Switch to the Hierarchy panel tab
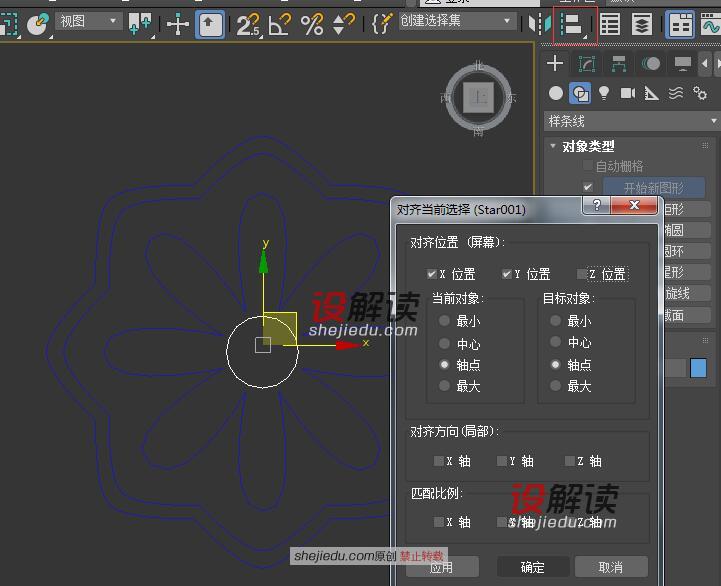This screenshot has height=586, width=721. pyautogui.click(x=619, y=63)
